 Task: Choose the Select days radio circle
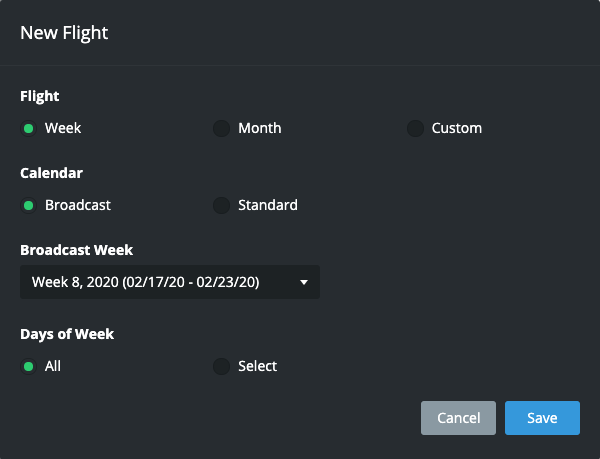[x=221, y=367]
